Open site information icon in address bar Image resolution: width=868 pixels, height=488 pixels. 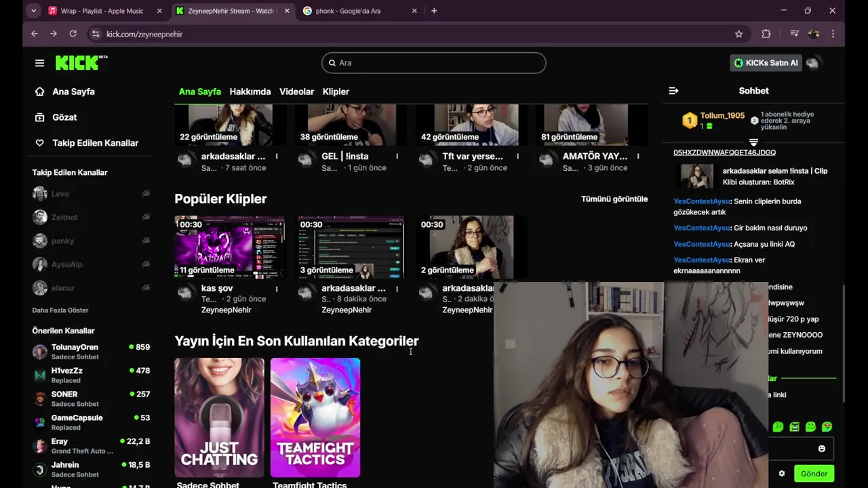pos(96,34)
